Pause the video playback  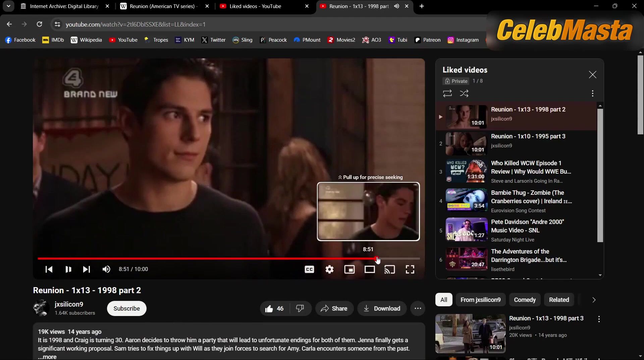click(68, 269)
